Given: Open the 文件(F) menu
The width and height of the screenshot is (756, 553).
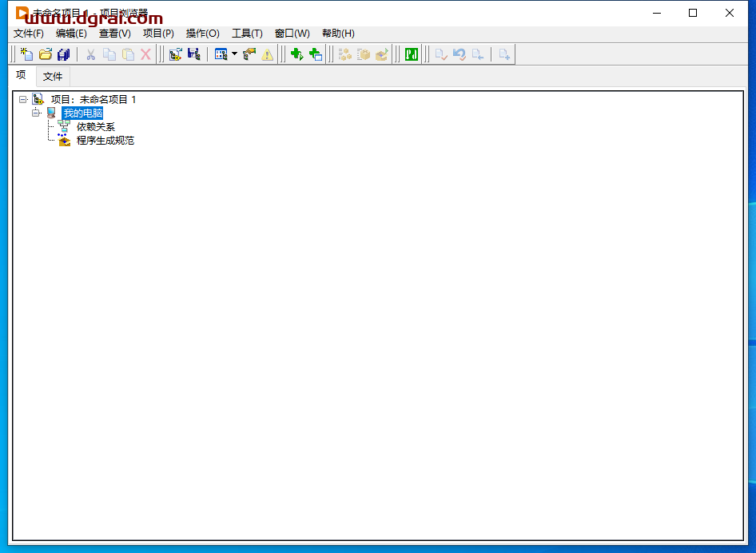Looking at the screenshot, I should tap(29, 34).
